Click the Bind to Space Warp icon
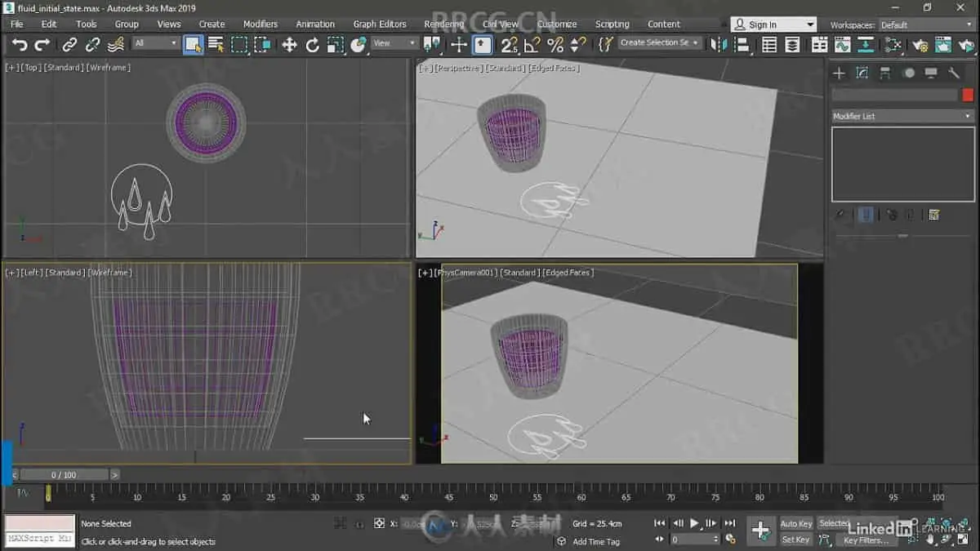This screenshot has width=980, height=551. pyautogui.click(x=116, y=45)
